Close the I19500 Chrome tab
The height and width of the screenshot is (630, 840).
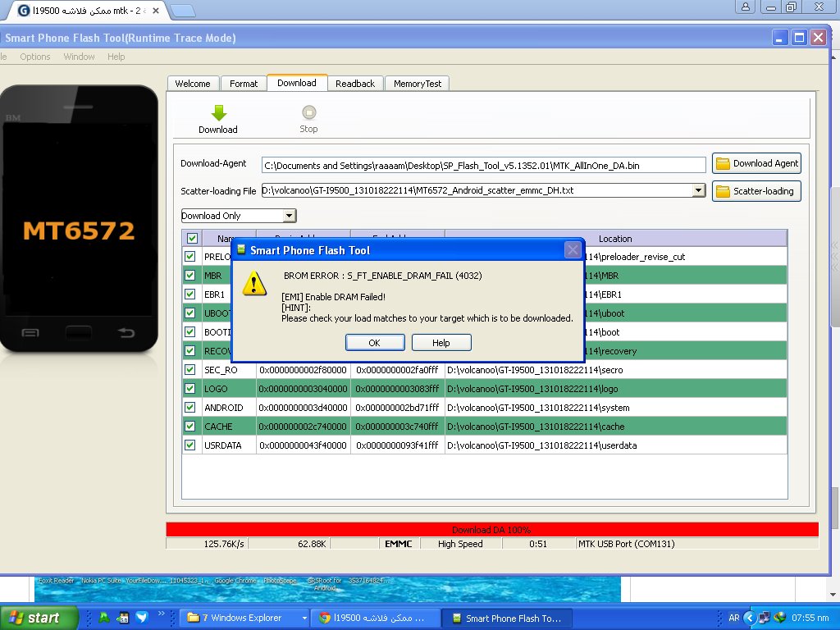point(155,10)
